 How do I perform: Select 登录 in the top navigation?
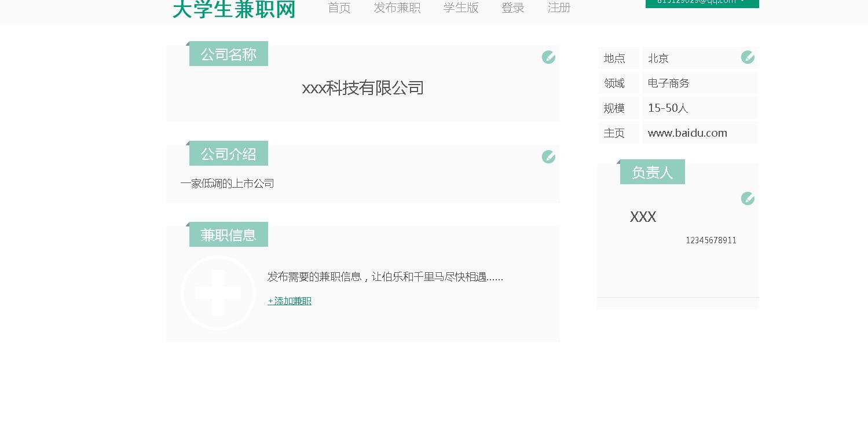[513, 8]
